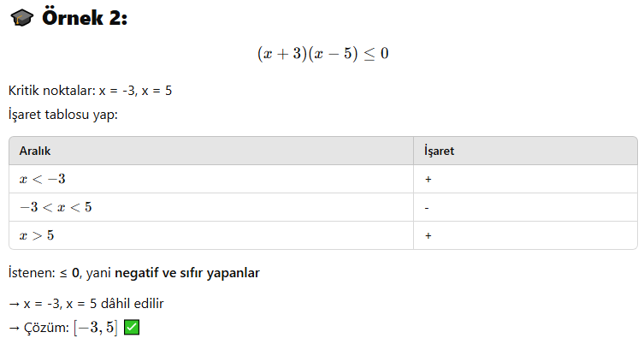Click the Aralık column header

35,151
